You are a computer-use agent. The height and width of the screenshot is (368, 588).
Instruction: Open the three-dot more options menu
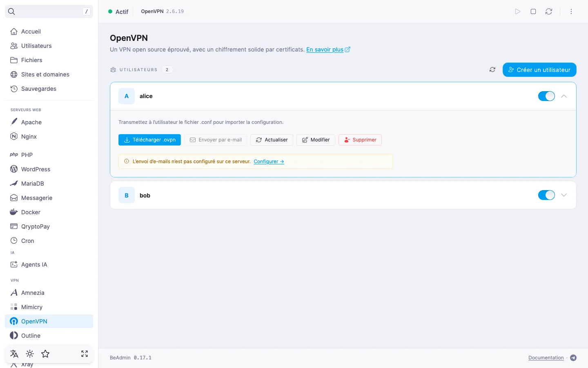tap(571, 11)
